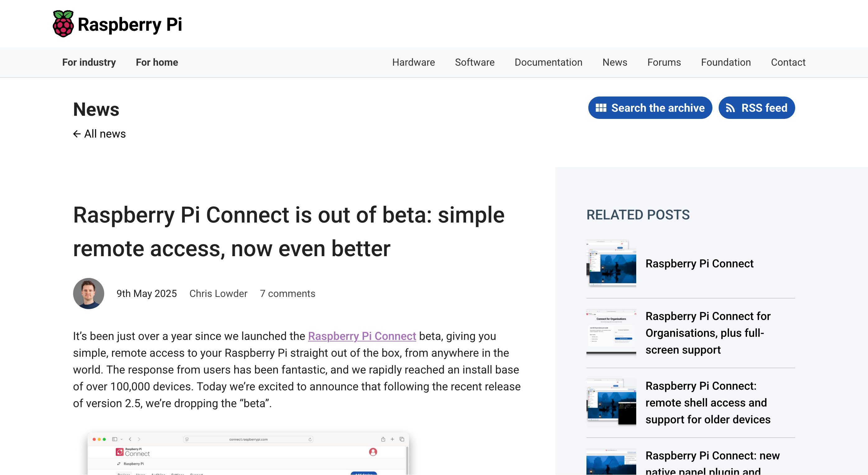This screenshot has width=868, height=475.
Task: Select the For home tab
Action: [157, 62]
